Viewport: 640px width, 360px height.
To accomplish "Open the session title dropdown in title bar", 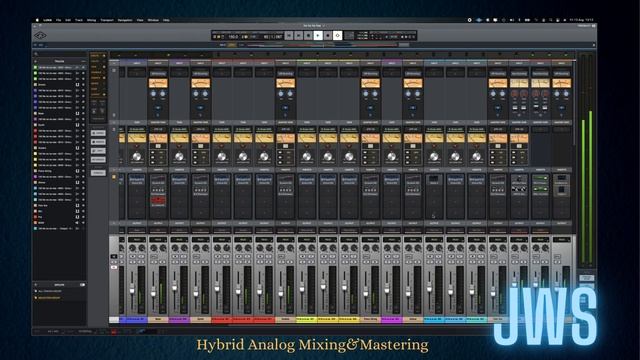I will coord(314,26).
